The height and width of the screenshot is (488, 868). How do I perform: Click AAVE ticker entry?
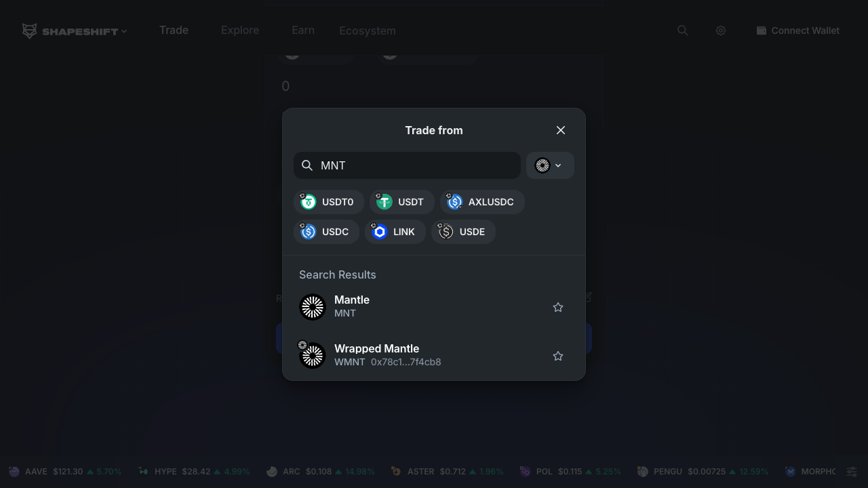pyautogui.click(x=65, y=472)
